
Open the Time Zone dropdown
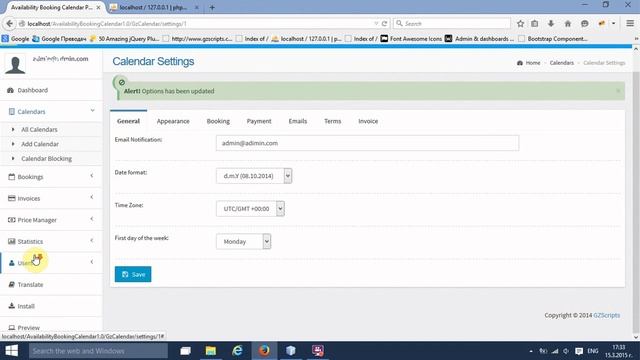pyautogui.click(x=250, y=209)
